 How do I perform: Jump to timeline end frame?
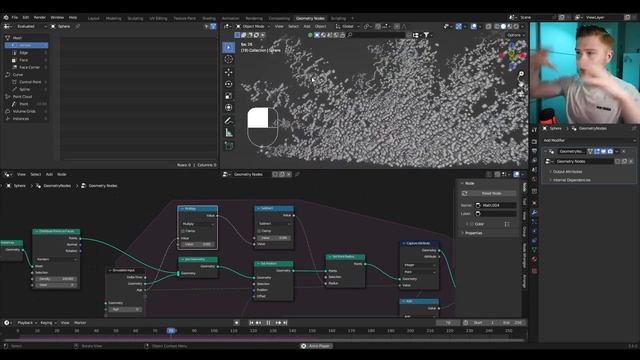click(x=285, y=323)
